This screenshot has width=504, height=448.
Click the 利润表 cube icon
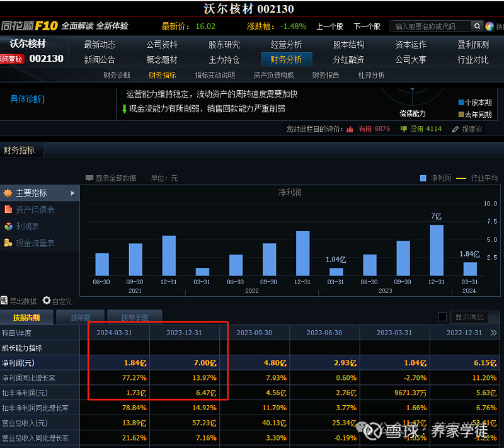[8, 226]
